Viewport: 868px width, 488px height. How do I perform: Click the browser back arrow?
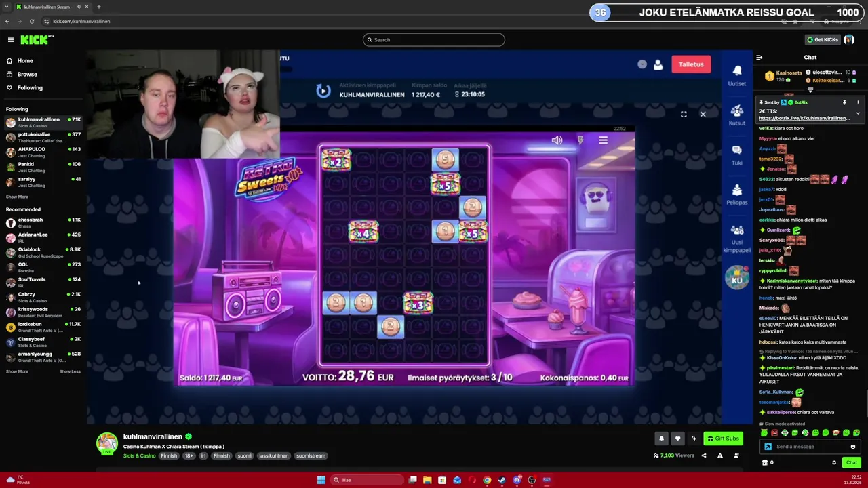coord(7,21)
